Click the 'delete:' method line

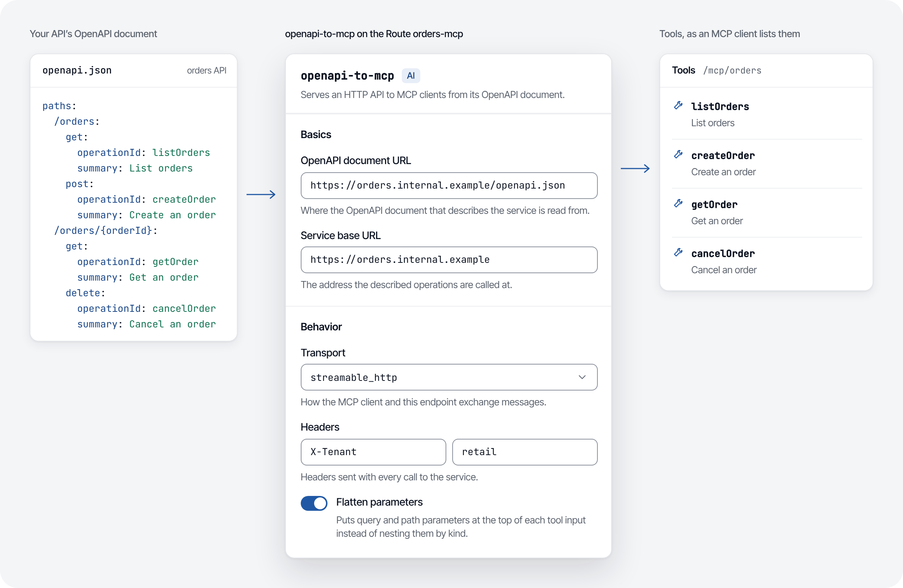(x=85, y=293)
